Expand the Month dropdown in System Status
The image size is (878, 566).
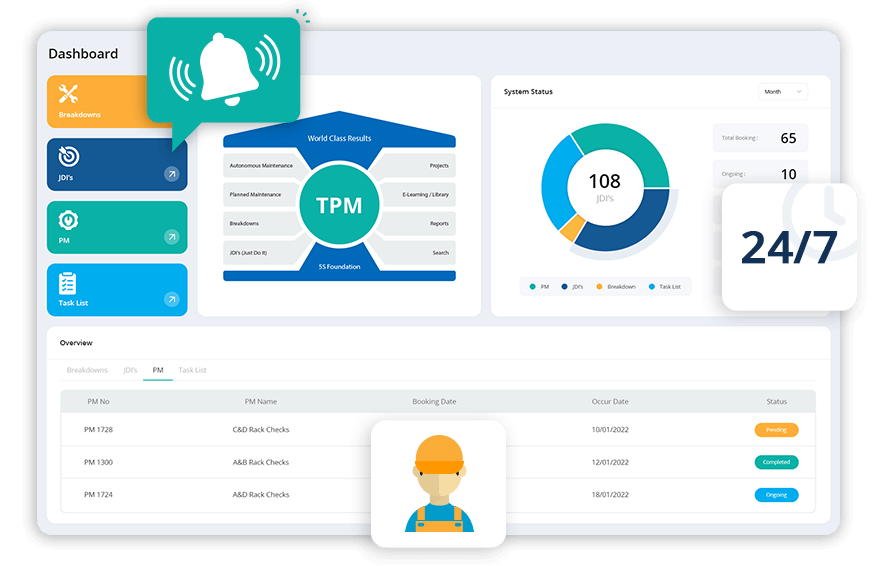pos(782,92)
